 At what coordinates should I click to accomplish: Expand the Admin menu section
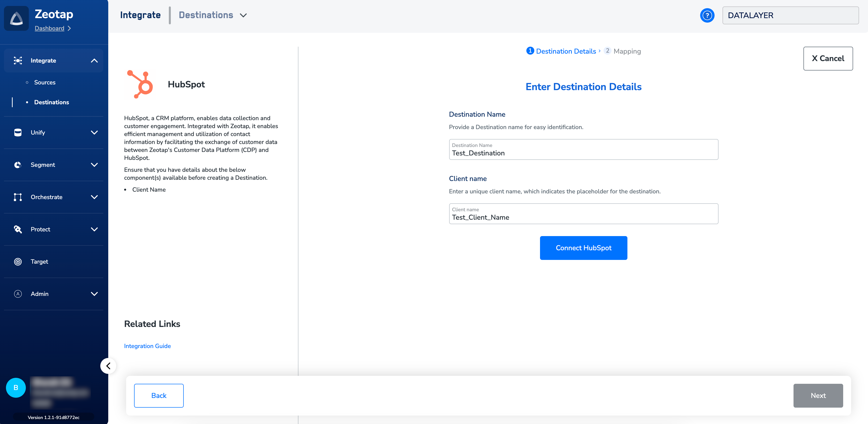coord(94,294)
